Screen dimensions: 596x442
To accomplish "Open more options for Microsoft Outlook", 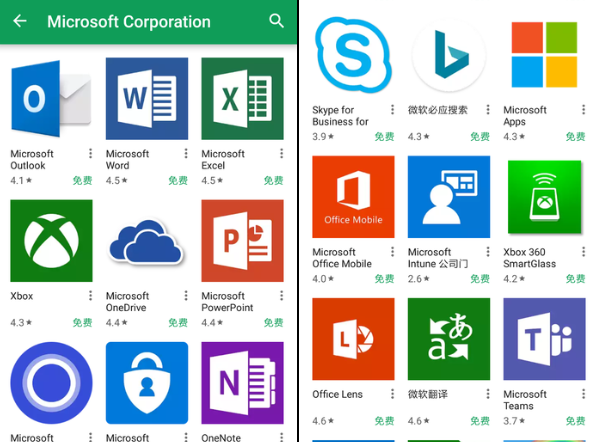I will pos(90,154).
